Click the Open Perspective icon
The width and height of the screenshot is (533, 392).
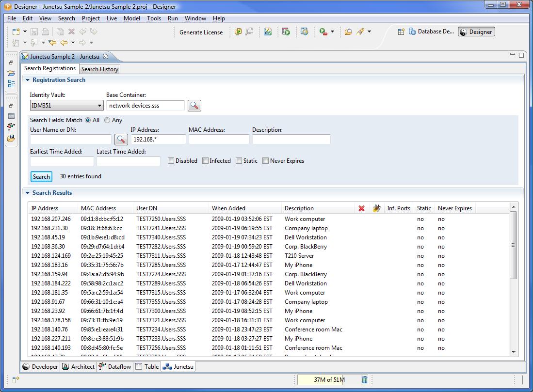pos(401,31)
